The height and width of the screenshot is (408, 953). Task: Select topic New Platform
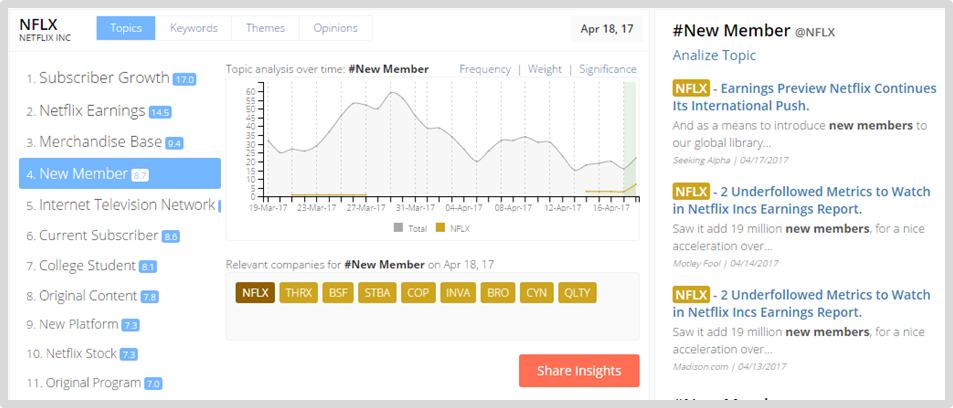78,324
